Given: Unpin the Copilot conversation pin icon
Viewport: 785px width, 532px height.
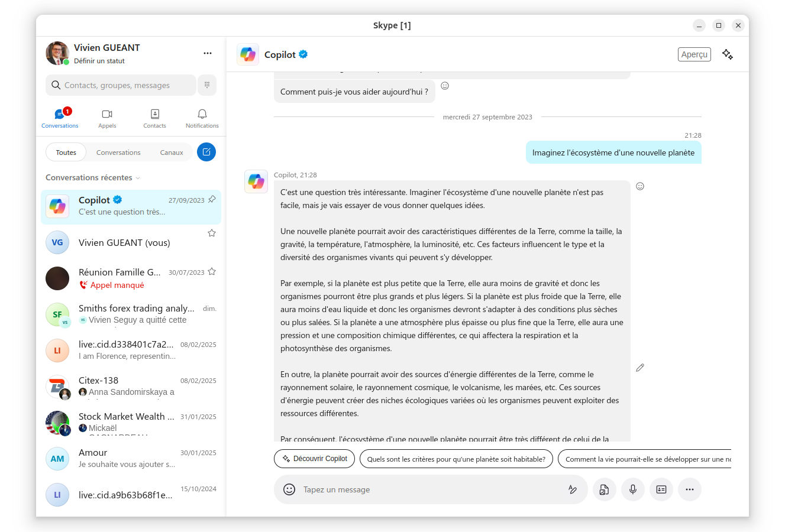Looking at the screenshot, I should [x=212, y=200].
